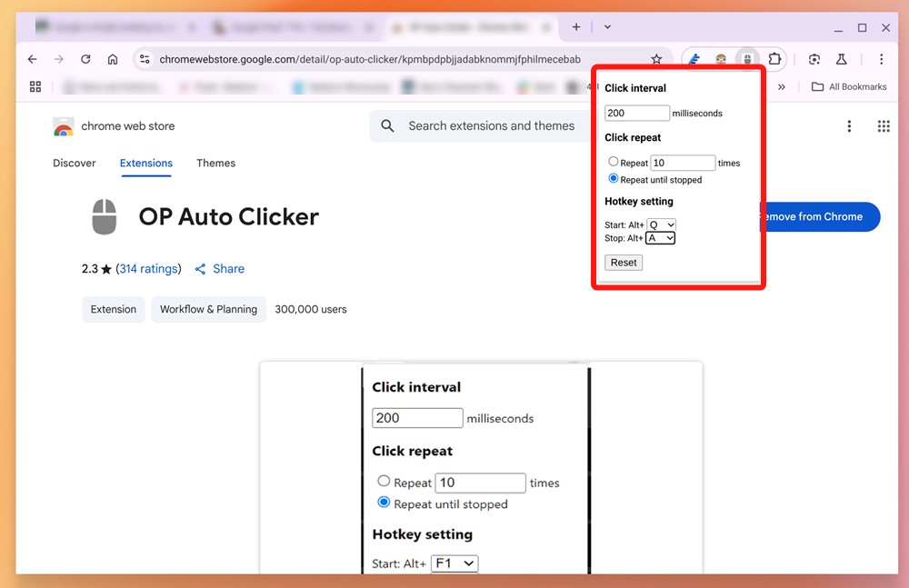This screenshot has width=909, height=588.
Task: Open the Stop hotkey A dropdown
Action: coord(660,238)
